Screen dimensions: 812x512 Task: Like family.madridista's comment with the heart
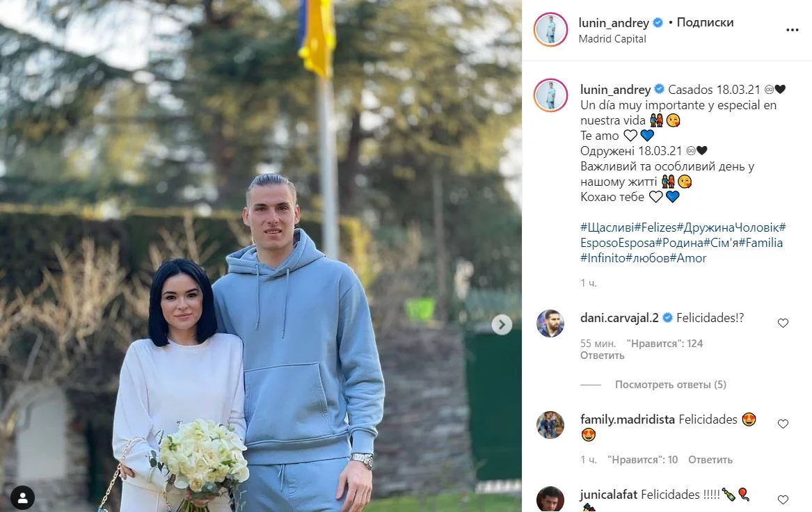pyautogui.click(x=783, y=424)
